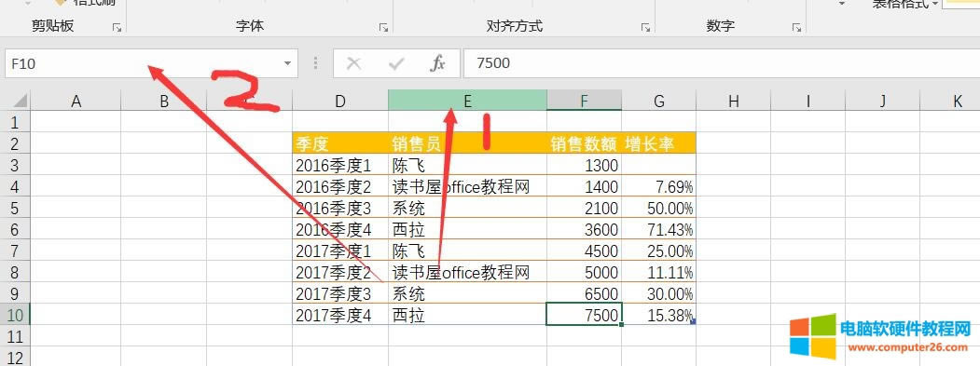The image size is (980, 366).
Task: Open the Font group dialog launcher
Action: pyautogui.click(x=383, y=28)
